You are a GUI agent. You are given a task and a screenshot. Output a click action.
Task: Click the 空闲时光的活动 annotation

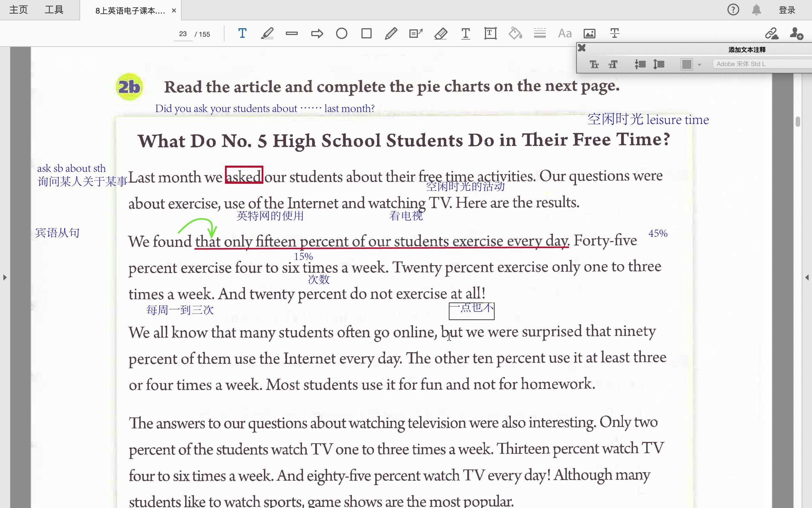[465, 186]
